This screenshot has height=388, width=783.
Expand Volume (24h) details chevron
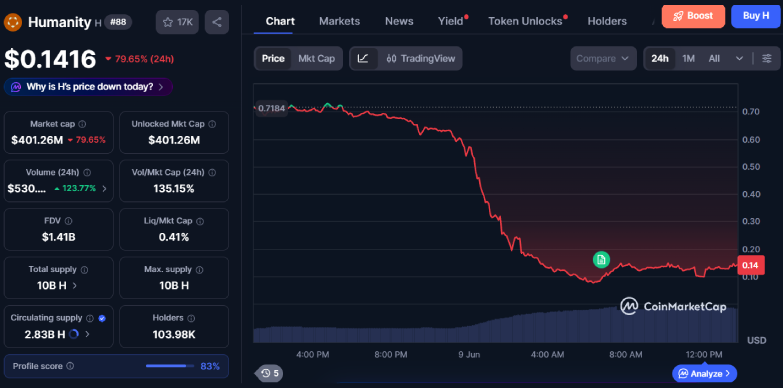tap(104, 189)
